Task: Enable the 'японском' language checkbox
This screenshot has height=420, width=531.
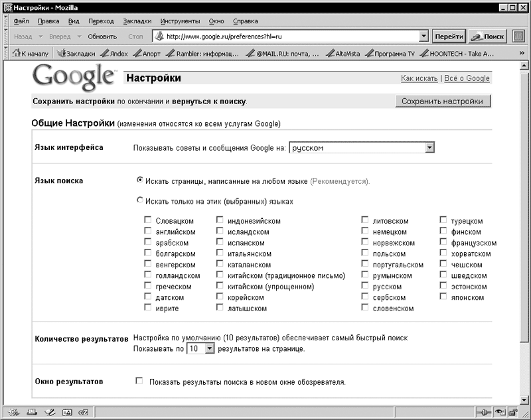Action: pos(443,297)
